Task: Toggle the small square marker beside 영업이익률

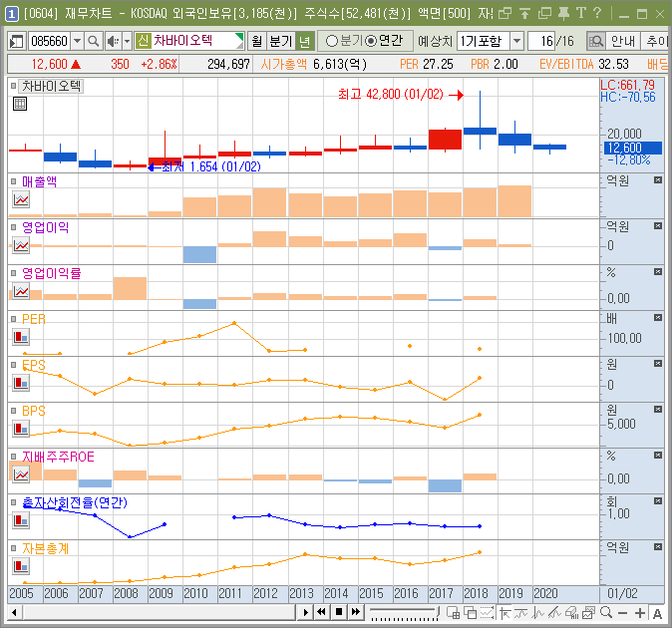Action: [13, 273]
